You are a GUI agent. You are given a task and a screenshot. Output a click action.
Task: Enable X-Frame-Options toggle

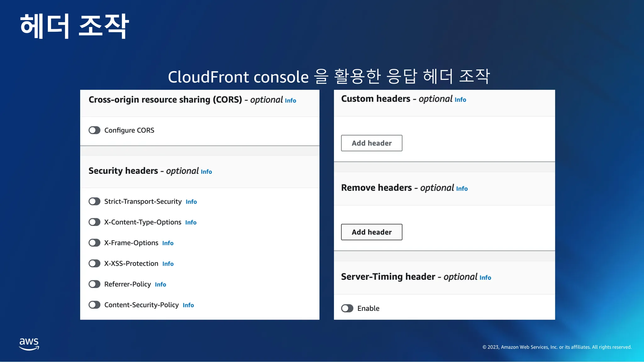click(94, 243)
